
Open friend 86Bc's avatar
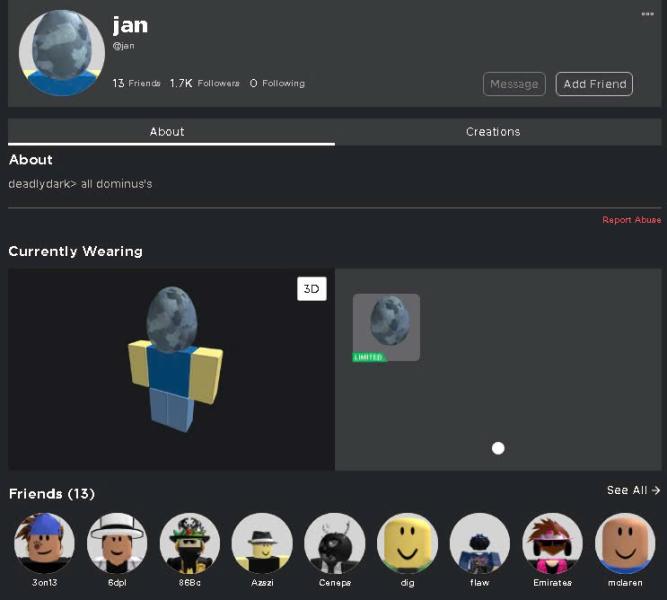click(x=190, y=543)
